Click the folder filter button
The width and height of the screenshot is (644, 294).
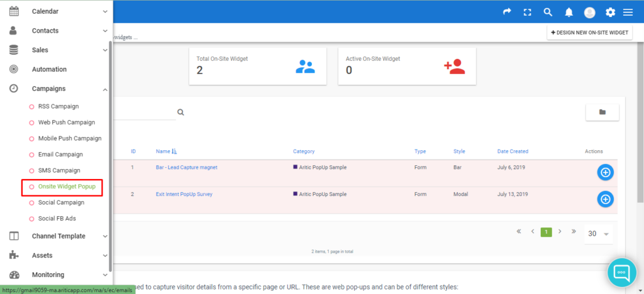pos(602,112)
